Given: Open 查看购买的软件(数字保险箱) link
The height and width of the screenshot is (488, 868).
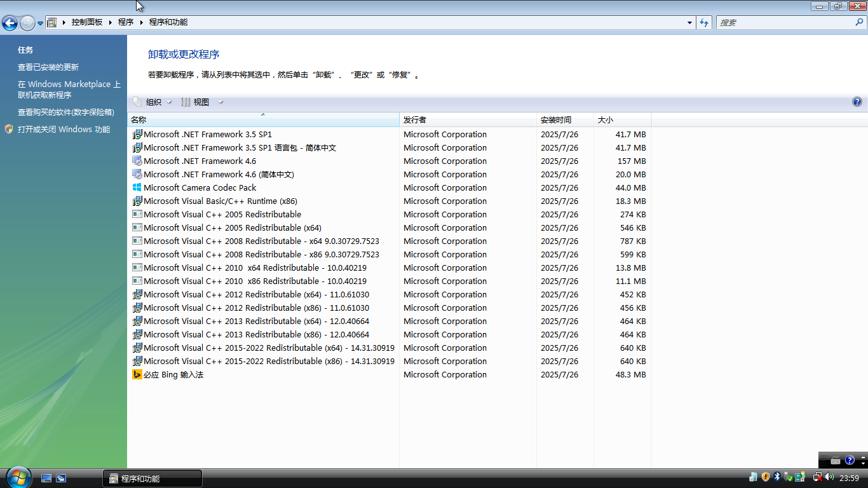Looking at the screenshot, I should tap(65, 112).
